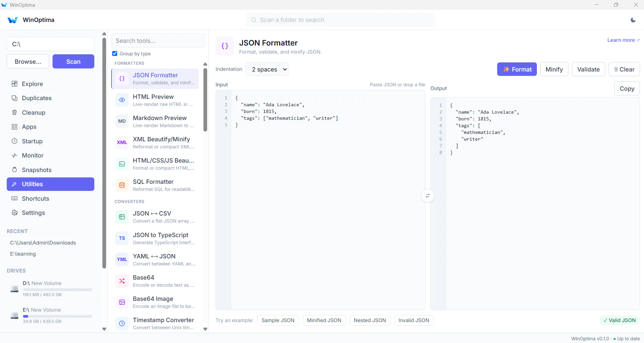Load the Sample JSON example
Screen dimensions: 644x343
[278, 320]
